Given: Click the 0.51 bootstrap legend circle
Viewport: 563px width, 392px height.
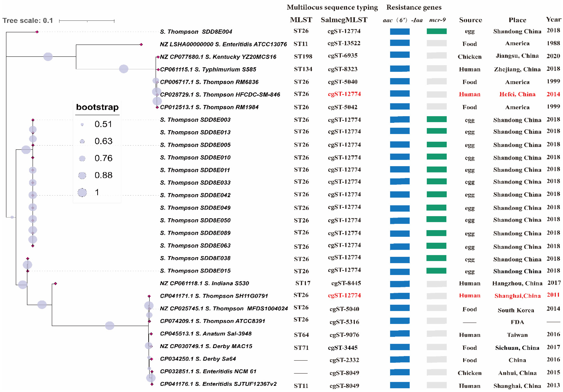Looking at the screenshot, I should tap(82, 125).
